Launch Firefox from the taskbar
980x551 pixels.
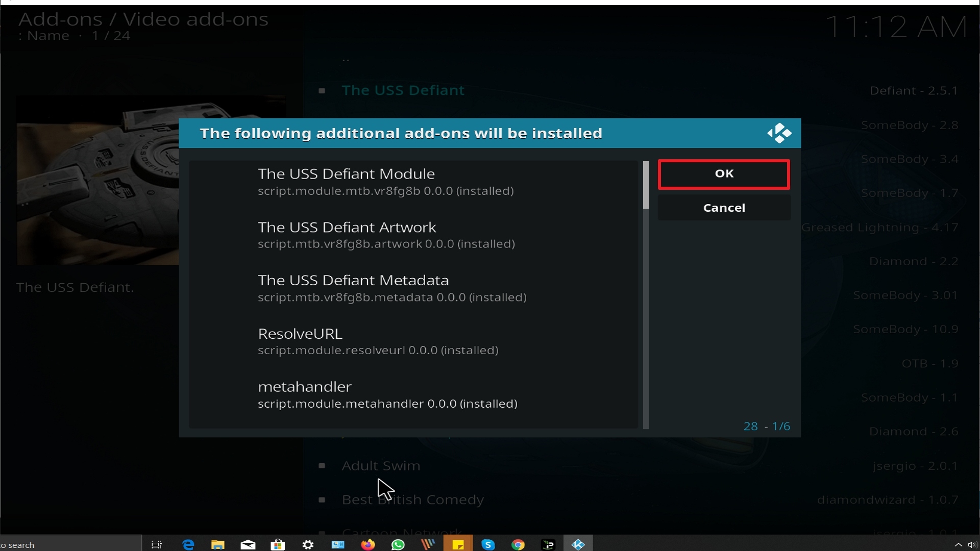click(x=368, y=544)
